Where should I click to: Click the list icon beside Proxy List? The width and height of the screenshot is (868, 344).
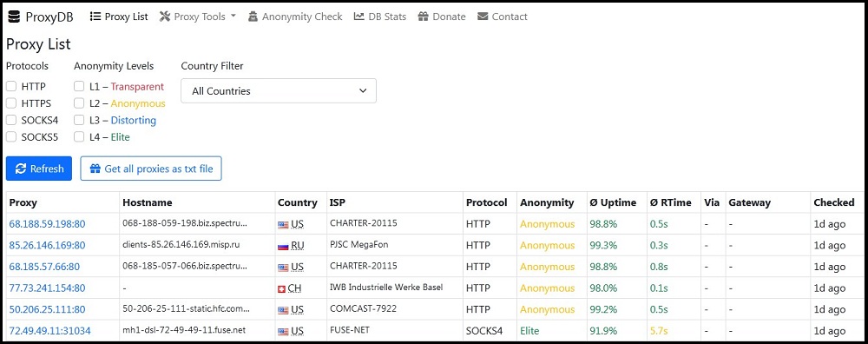95,17
